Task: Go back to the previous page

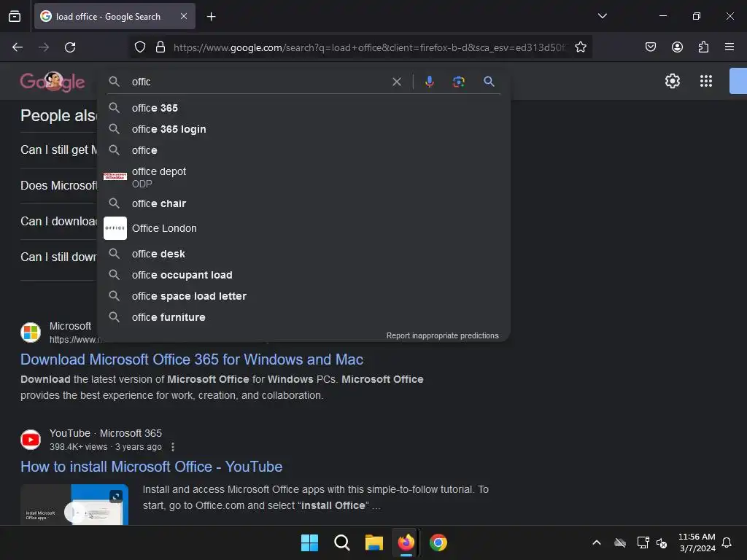Action: coord(18,47)
